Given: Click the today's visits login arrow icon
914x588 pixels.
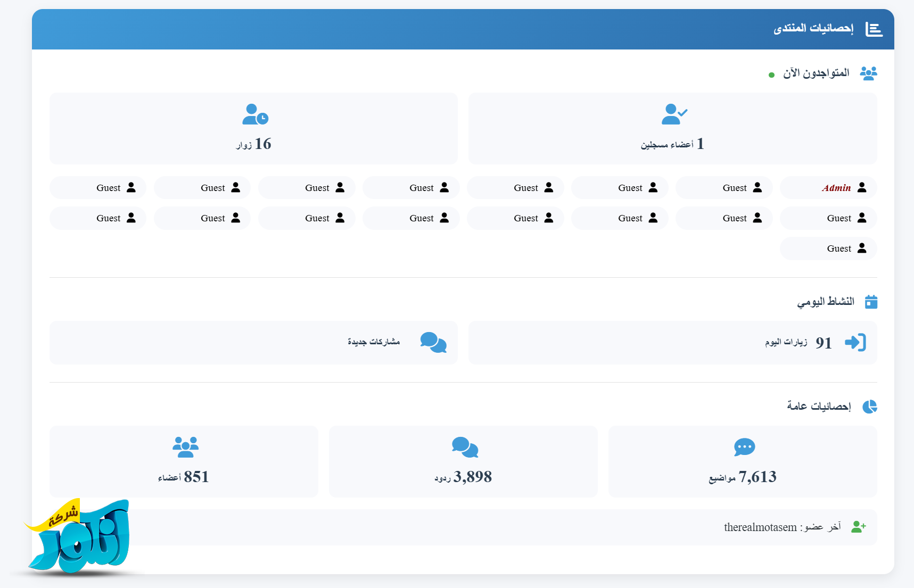Looking at the screenshot, I should [x=855, y=342].
